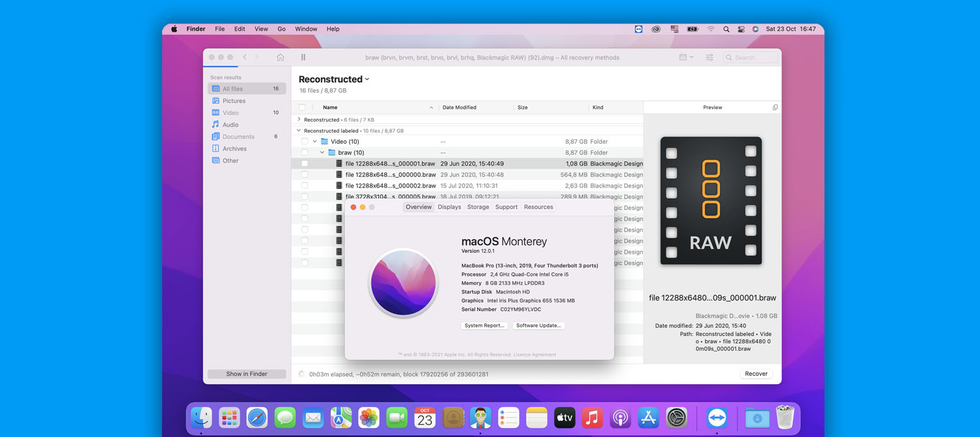Open Podcasts in the Dock
Screen dimensions: 980x437
pyautogui.click(x=620, y=417)
